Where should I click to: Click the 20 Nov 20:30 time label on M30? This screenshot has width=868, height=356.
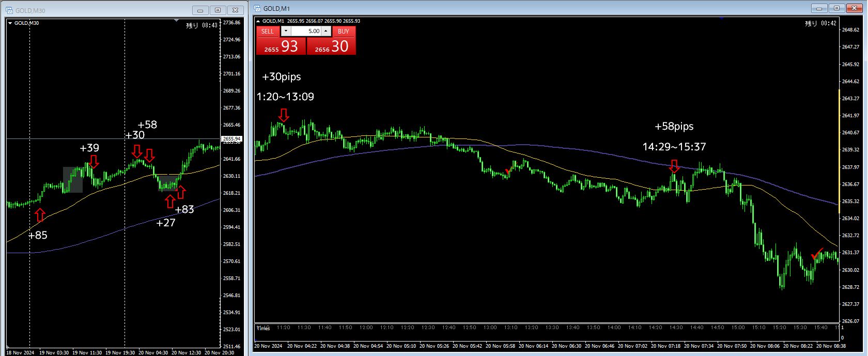(x=219, y=353)
